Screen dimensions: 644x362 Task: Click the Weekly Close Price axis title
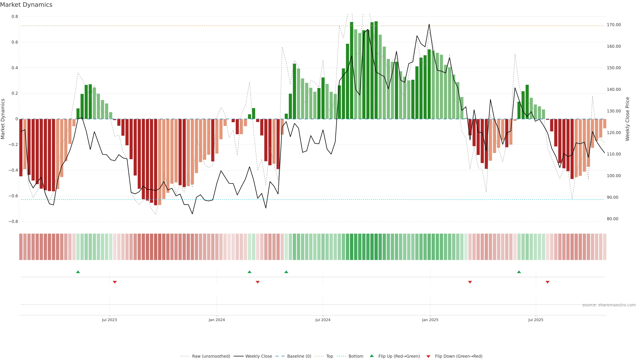pos(628,119)
